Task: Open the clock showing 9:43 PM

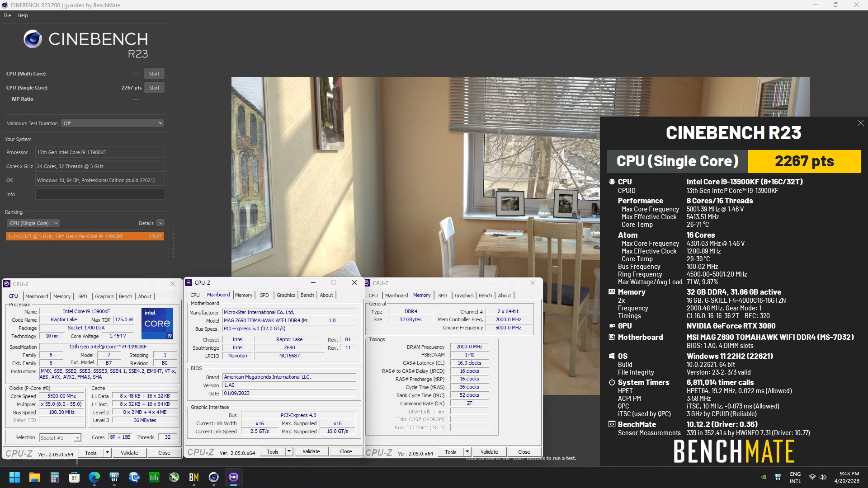Action: 847,477
